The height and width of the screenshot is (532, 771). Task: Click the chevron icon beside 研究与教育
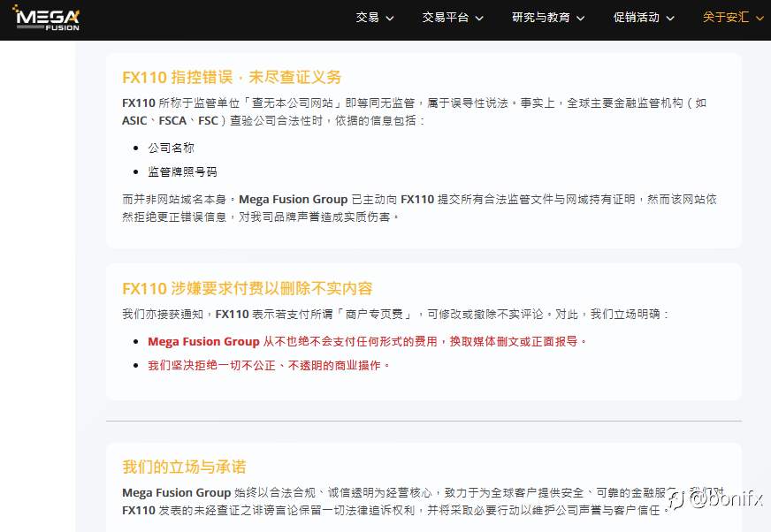pyautogui.click(x=581, y=18)
